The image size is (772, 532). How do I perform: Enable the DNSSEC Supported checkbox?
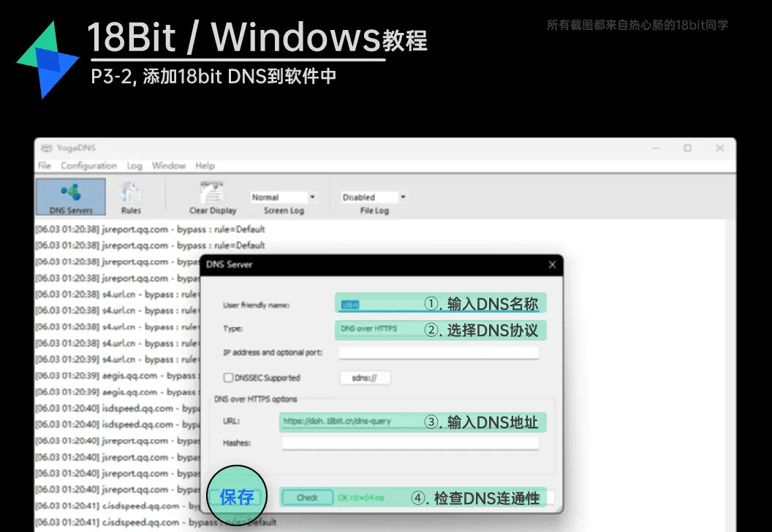(x=228, y=378)
